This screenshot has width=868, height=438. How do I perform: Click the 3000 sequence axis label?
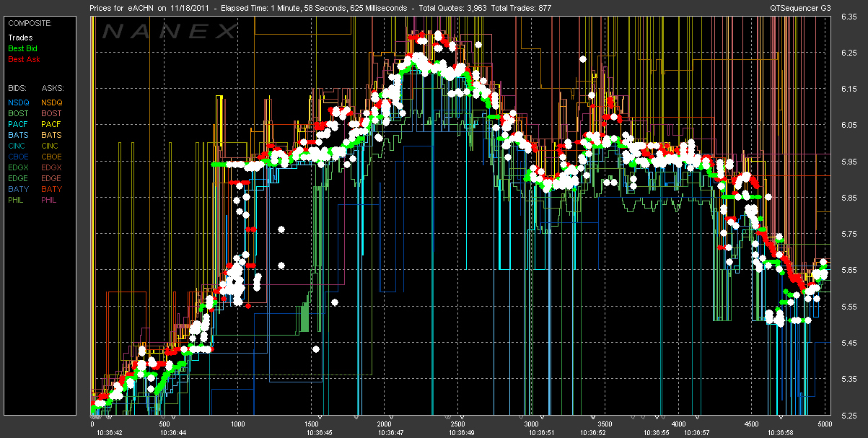pyautogui.click(x=532, y=424)
